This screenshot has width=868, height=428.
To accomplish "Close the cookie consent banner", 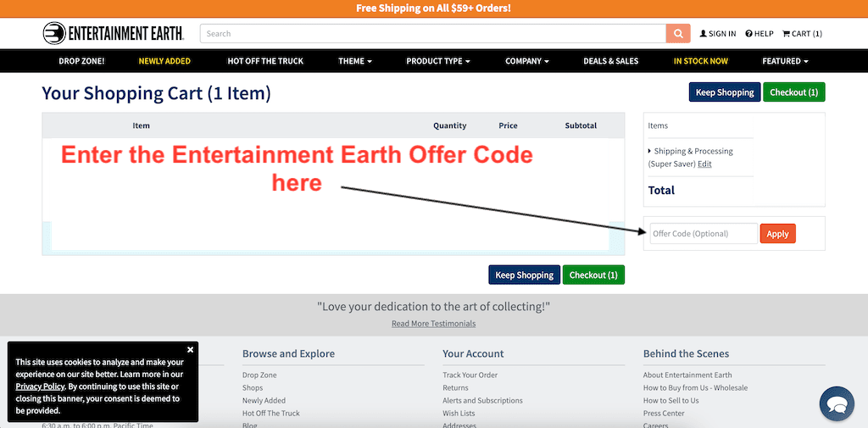I will click(190, 349).
